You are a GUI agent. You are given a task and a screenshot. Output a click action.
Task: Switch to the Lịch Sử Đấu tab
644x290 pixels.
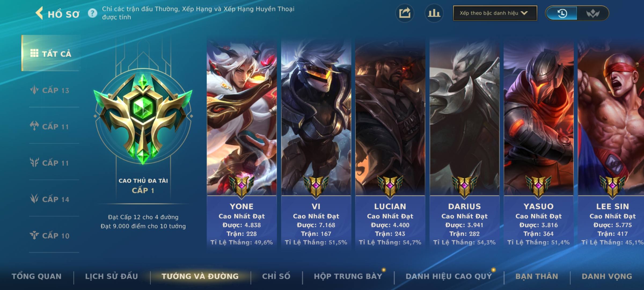point(111,276)
